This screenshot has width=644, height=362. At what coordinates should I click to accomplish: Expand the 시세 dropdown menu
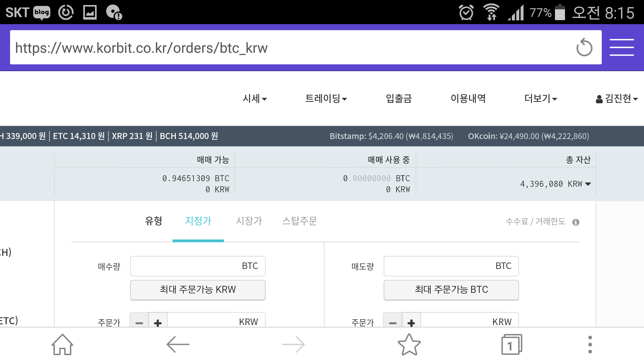coord(255,99)
